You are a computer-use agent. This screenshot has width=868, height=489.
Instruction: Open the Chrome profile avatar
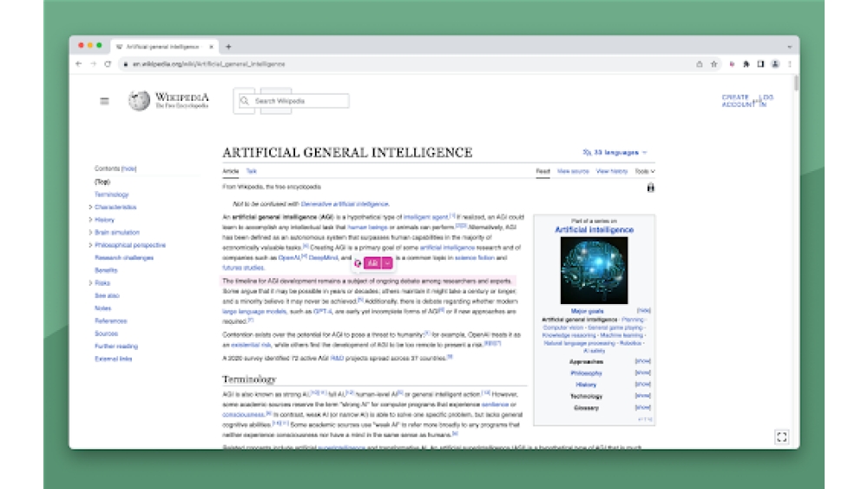coord(775,64)
